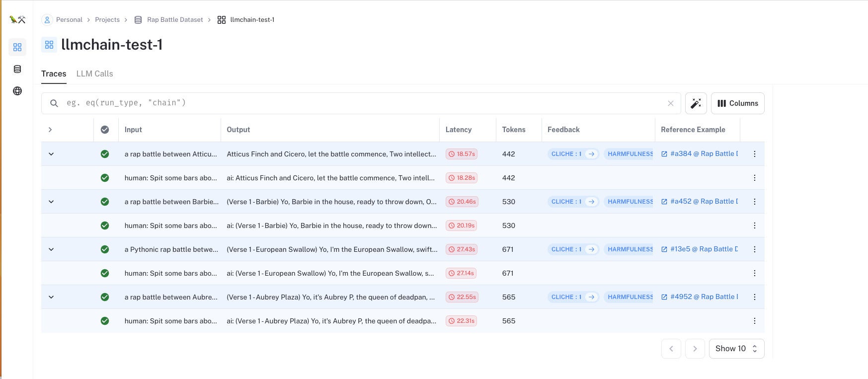Toggle the status check on the Pythonic rap battle row
This screenshot has width=868, height=379.
point(105,249)
